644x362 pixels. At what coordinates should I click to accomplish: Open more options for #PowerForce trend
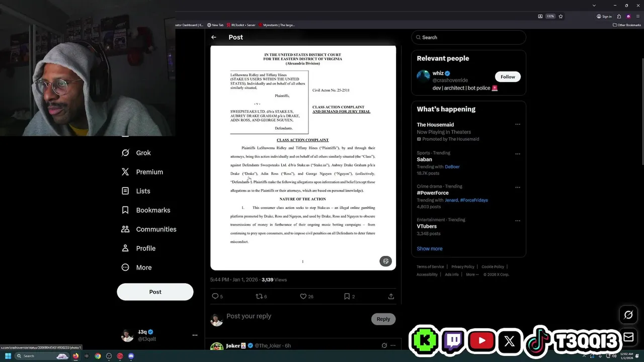[517, 188]
